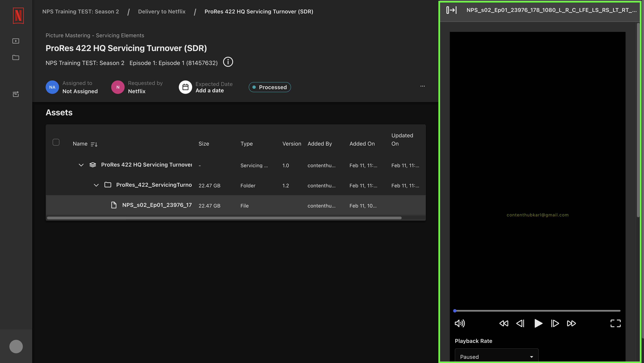The height and width of the screenshot is (363, 644).
Task: Select the NPS_s02_Ep01_23976_17 file row
Action: [x=236, y=205]
